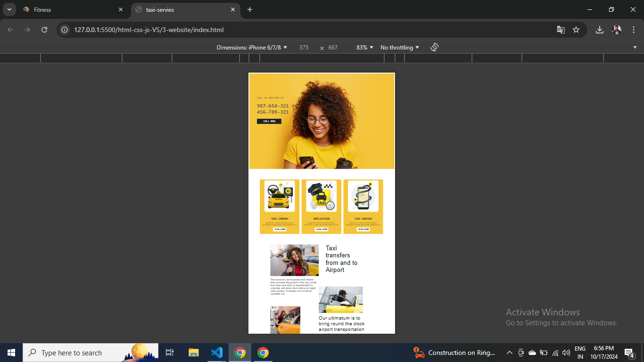Rotate the device viewport orientation
This screenshot has width=644, height=362.
tap(434, 47)
